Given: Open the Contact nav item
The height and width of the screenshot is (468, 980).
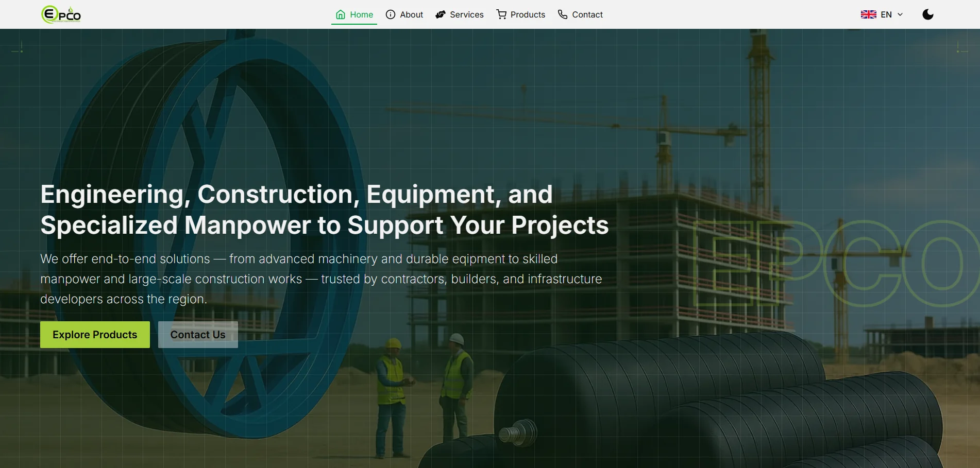Looking at the screenshot, I should [580, 14].
